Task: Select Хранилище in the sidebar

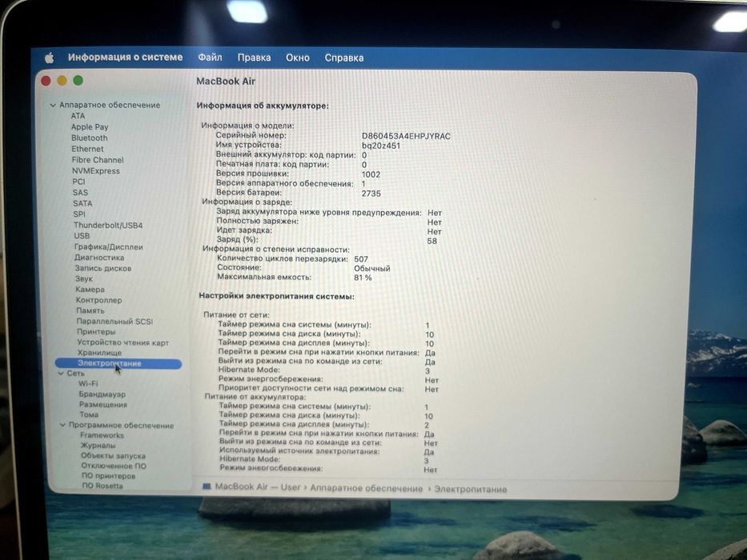Action: click(99, 353)
